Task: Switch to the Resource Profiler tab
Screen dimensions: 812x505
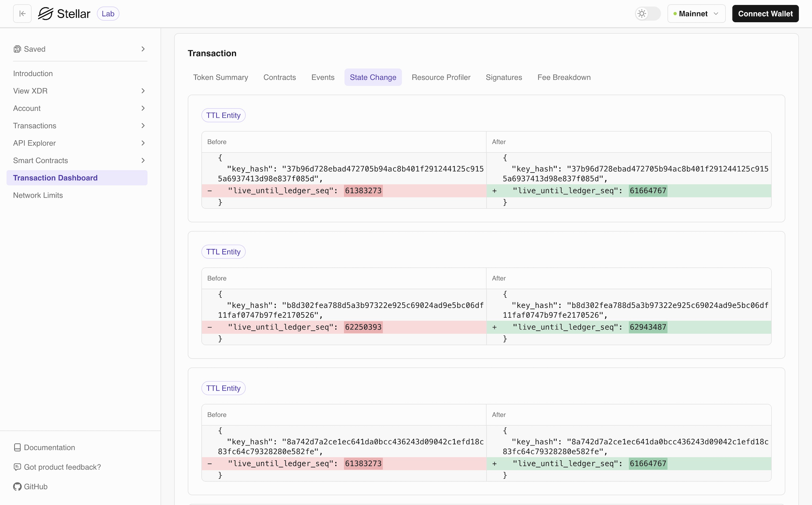Action: point(441,77)
